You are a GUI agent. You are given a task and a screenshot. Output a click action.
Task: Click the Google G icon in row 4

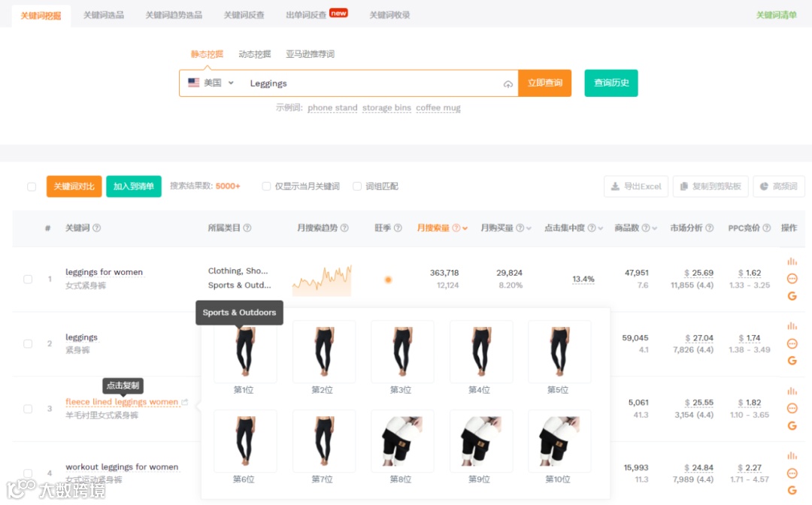tap(792, 490)
